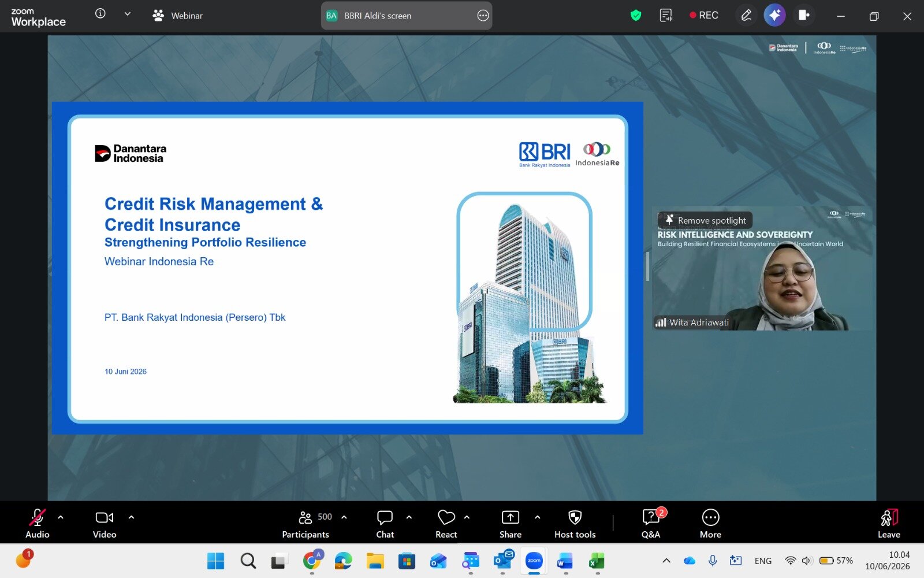This screenshot has height=578, width=924.
Task: Launch Microsoft Edge from the taskbar
Action: [344, 561]
